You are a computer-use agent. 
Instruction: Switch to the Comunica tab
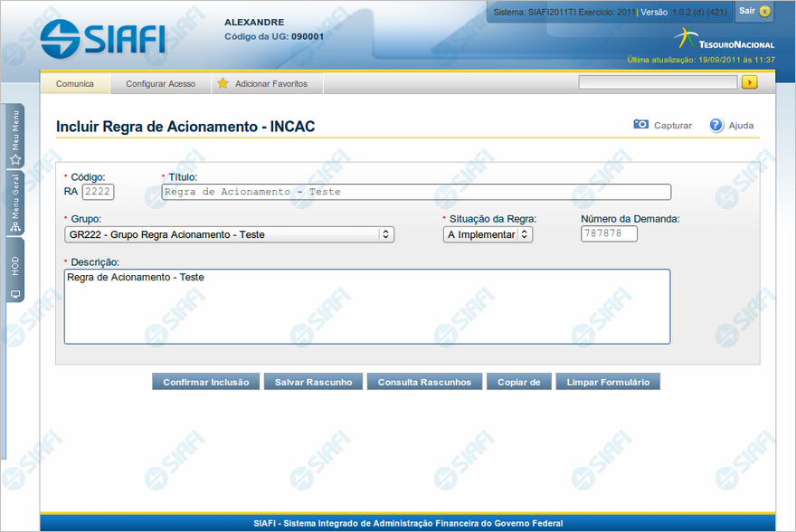pyautogui.click(x=75, y=84)
